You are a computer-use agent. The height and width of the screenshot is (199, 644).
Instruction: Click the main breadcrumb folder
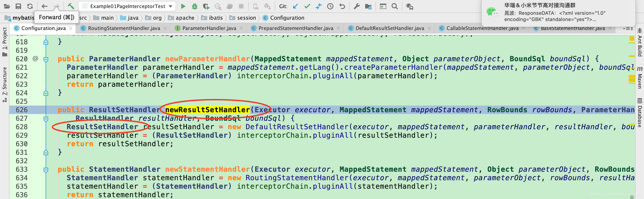point(104,18)
